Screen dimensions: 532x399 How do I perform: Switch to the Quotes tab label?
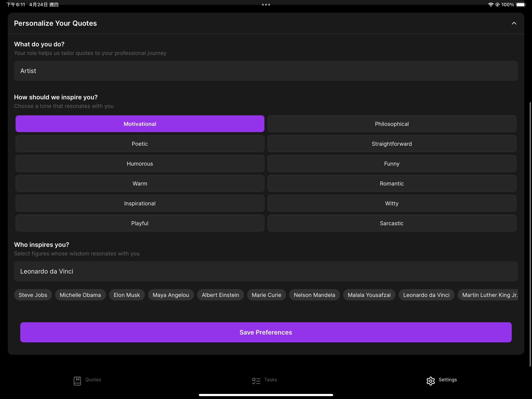tap(93, 380)
